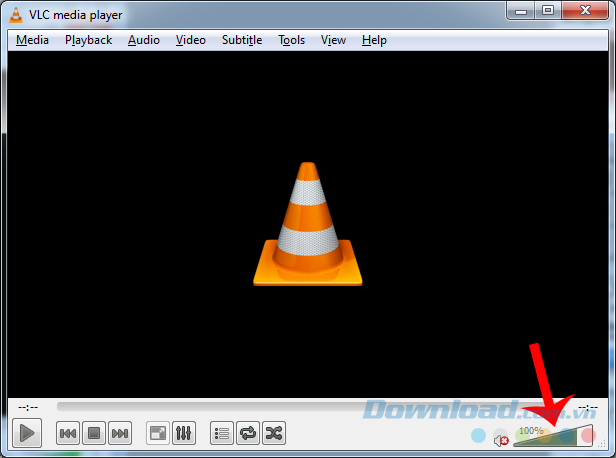Open the Audio menu

coord(144,40)
